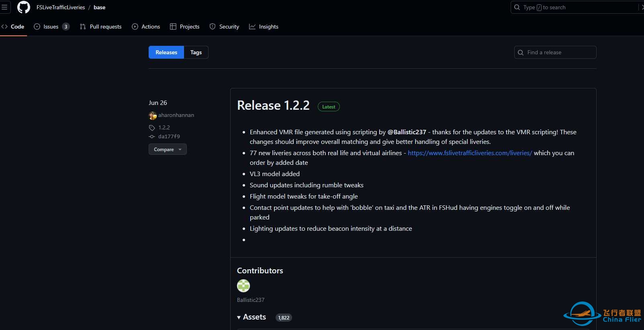Click the Ballistic237 contributor name
The width and height of the screenshot is (644, 330).
[x=251, y=300]
